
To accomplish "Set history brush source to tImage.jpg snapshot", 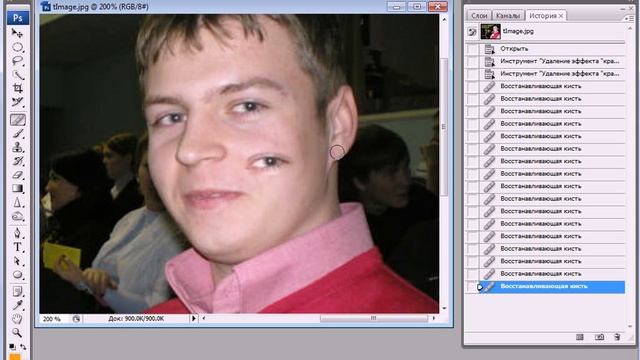I will click(x=472, y=31).
